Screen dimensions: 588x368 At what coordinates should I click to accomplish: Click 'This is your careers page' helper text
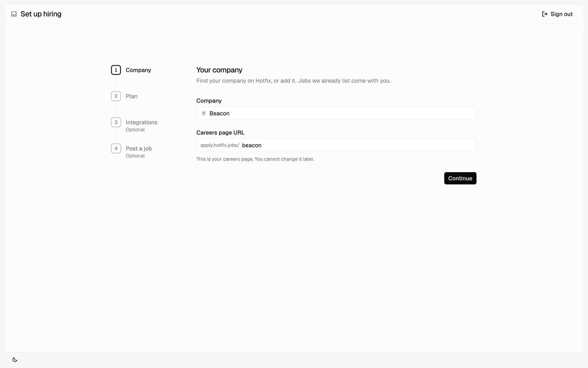coord(255,159)
